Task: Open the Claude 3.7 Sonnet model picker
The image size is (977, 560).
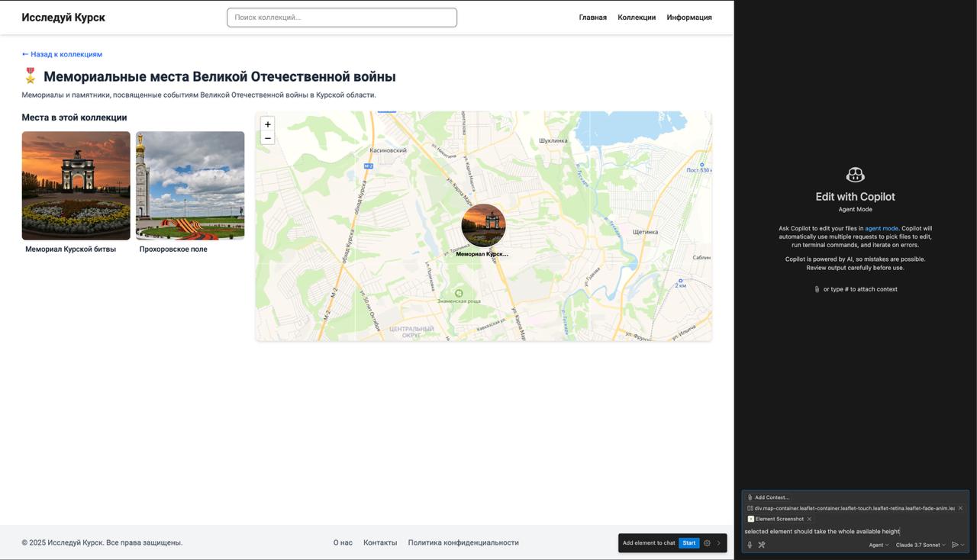Action: coord(920,545)
